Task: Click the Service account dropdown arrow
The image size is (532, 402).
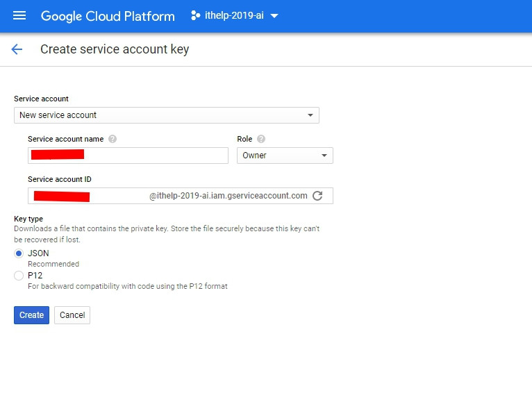Action: click(x=310, y=115)
